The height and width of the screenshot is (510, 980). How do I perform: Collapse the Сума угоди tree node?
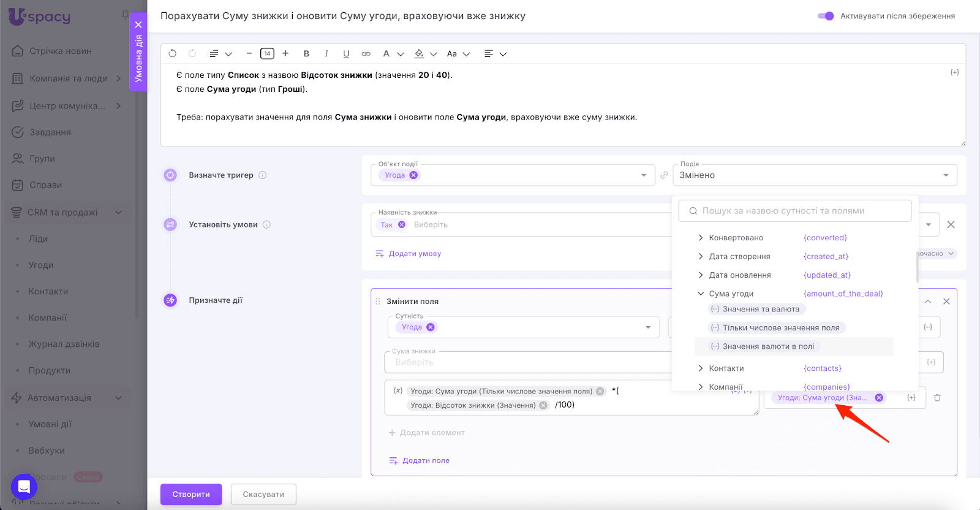click(x=701, y=294)
